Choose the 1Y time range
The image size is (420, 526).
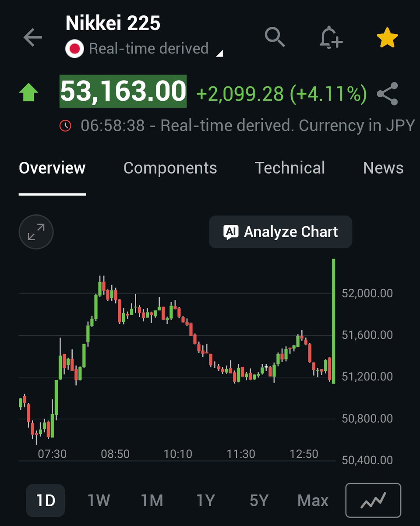click(x=205, y=500)
